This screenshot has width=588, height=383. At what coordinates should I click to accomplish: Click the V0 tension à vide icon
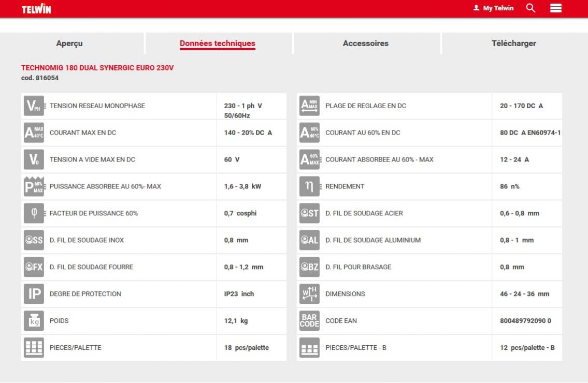(34, 159)
